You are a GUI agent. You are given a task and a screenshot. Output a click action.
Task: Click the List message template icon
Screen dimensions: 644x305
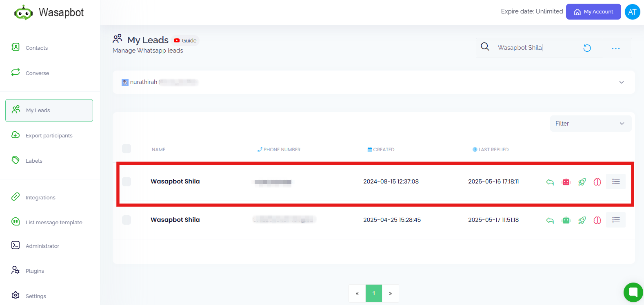click(16, 222)
